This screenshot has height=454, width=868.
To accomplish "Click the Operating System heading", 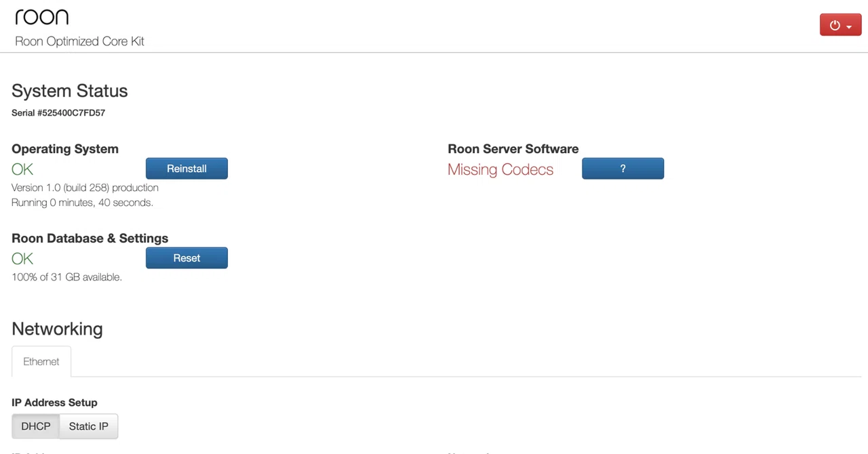I will click(x=65, y=149).
